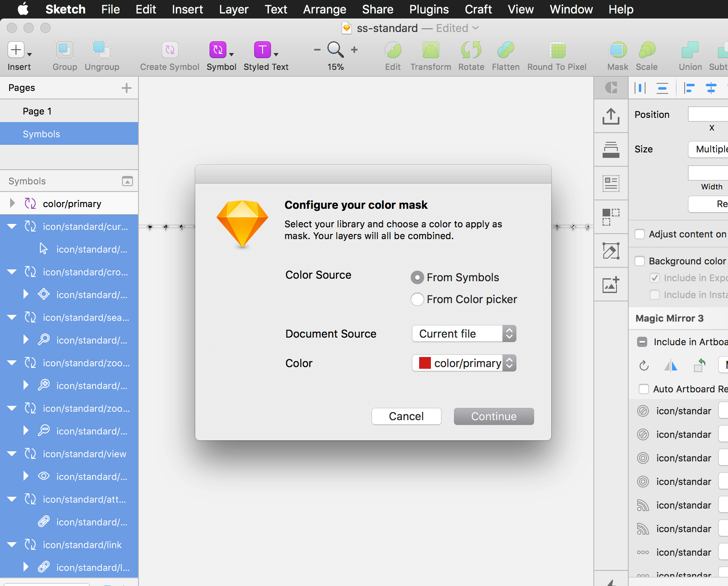Expand the color/primary symbol
Screen dimensions: 728x586
(12, 203)
